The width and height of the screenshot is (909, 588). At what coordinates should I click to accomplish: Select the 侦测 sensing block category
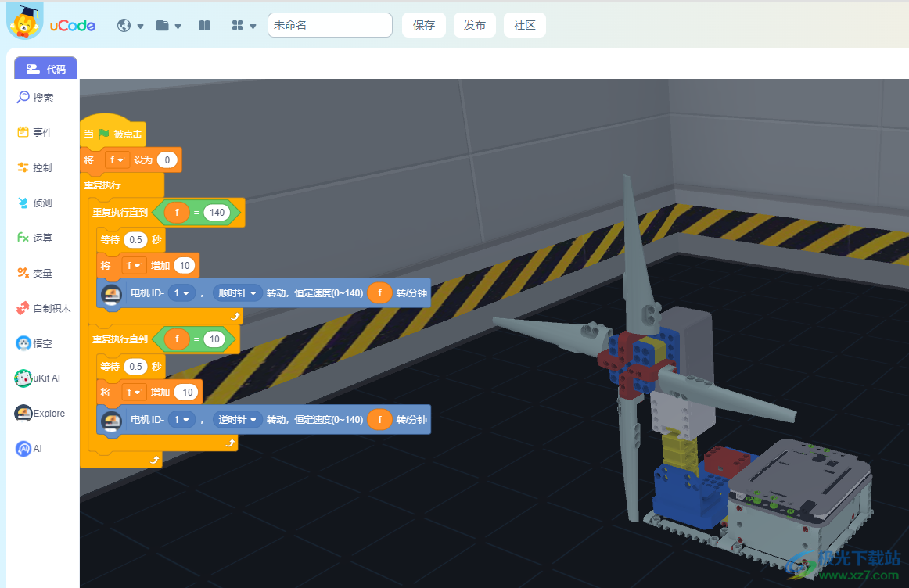point(35,203)
